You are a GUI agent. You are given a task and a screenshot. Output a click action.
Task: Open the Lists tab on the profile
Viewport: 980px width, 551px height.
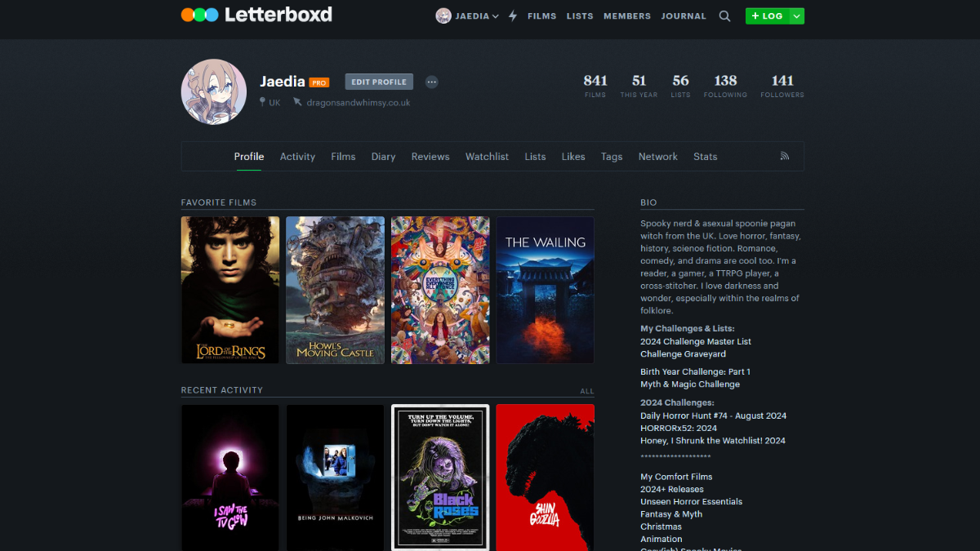click(x=535, y=157)
